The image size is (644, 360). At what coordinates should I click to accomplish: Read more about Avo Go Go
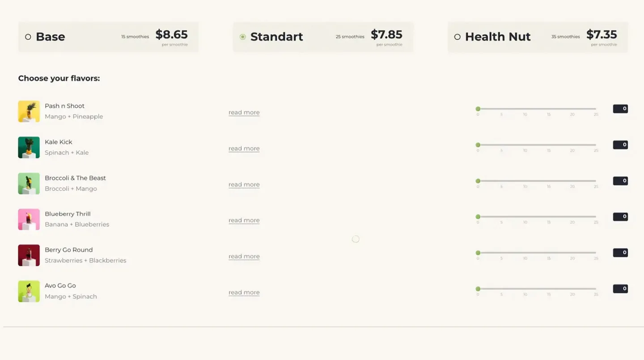click(244, 292)
